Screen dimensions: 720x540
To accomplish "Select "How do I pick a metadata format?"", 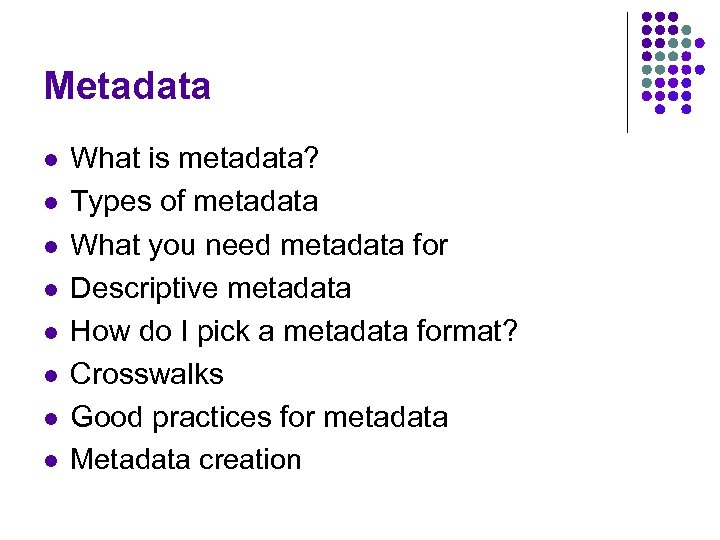I will [294, 331].
